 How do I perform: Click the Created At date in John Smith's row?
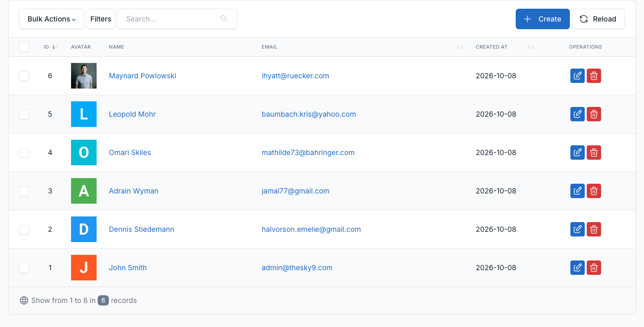(x=496, y=268)
